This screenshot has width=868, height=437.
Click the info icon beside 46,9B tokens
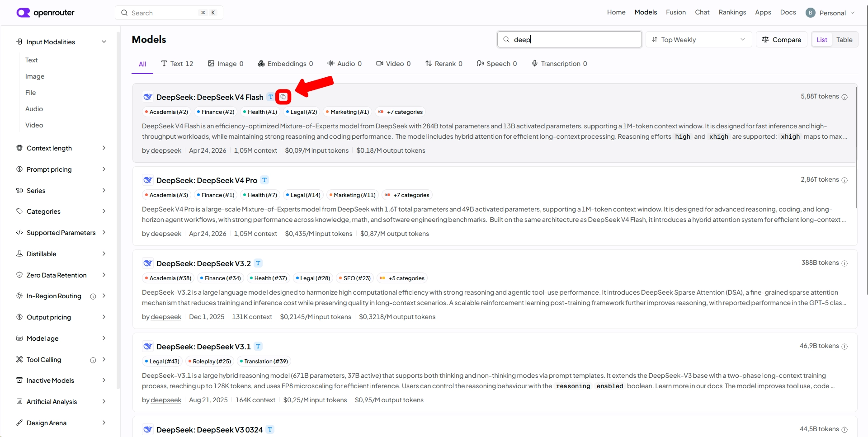pyautogui.click(x=844, y=346)
